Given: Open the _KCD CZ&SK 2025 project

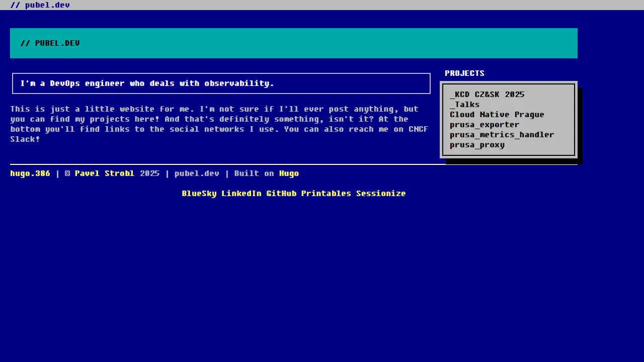Looking at the screenshot, I should coord(487,95).
